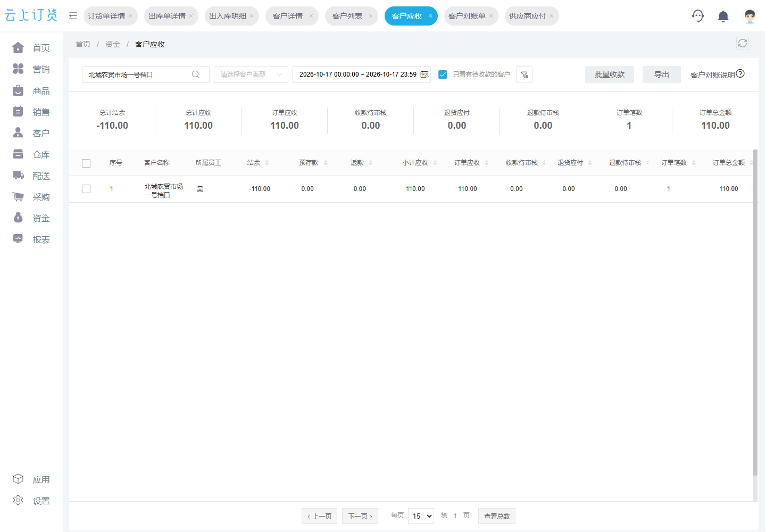Open 营销 in the sidebar
This screenshot has width=766, height=532.
(31, 69)
